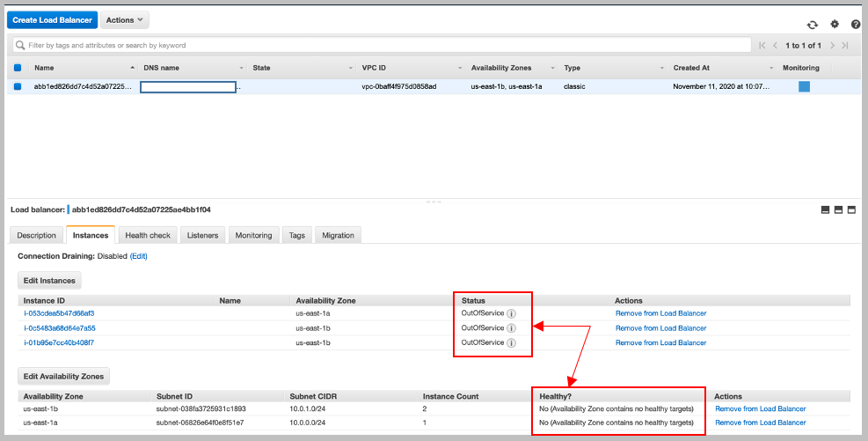Click the classic type cell
This screenshot has height=441, width=868.
(574, 86)
